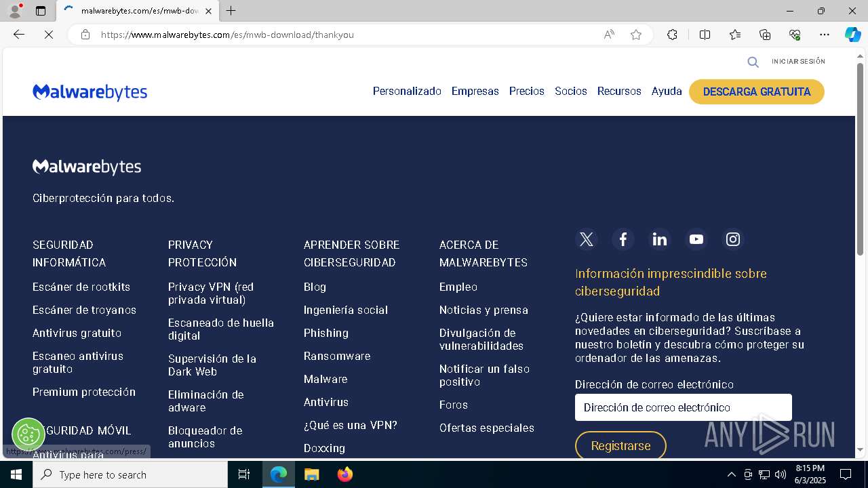Viewport: 868px width, 488px height.
Task: Open the Ayuda menu
Action: 667,91
